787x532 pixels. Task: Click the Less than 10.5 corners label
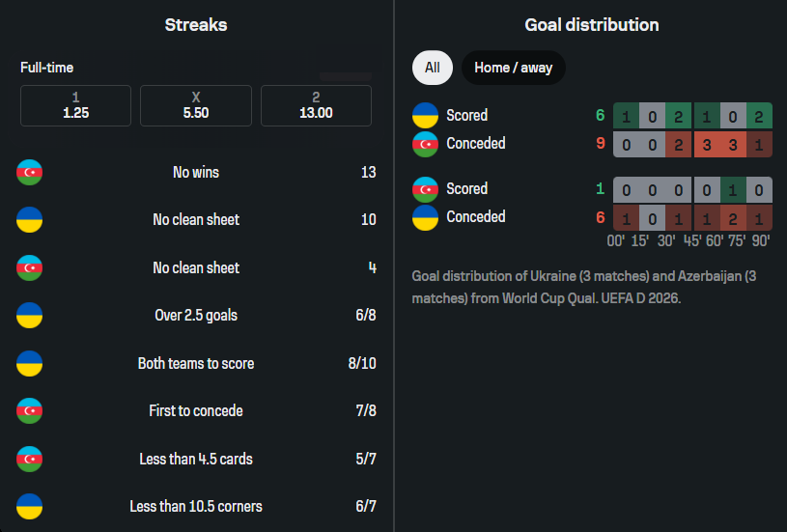(x=196, y=507)
